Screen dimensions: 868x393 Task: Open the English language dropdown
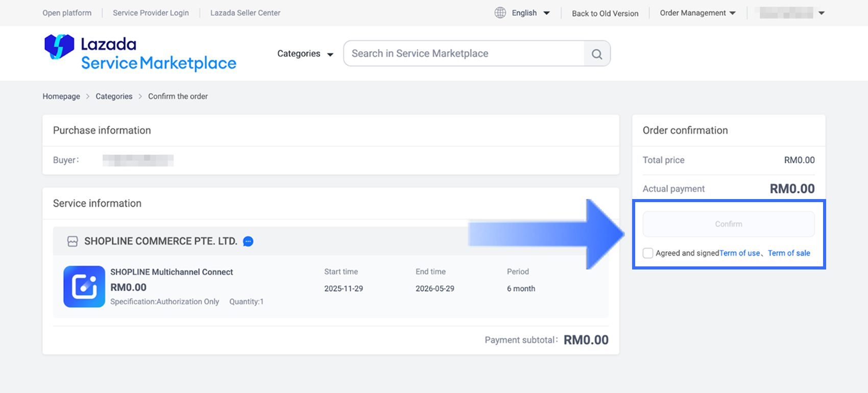pos(531,13)
